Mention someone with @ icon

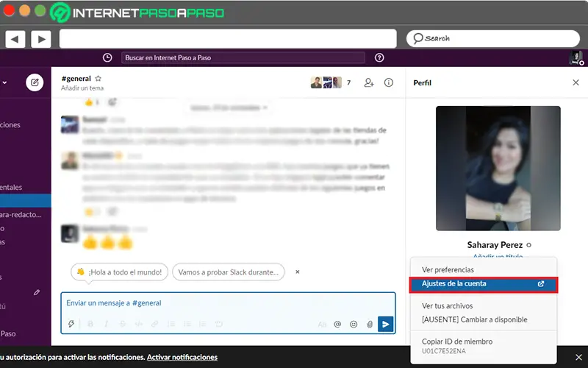(x=337, y=324)
